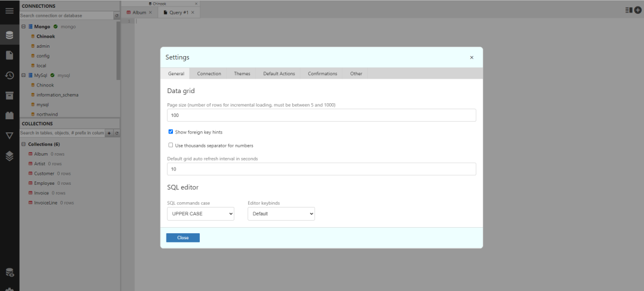The width and height of the screenshot is (644, 291).
Task: Open the query history sidebar icon
Action: [x=10, y=75]
